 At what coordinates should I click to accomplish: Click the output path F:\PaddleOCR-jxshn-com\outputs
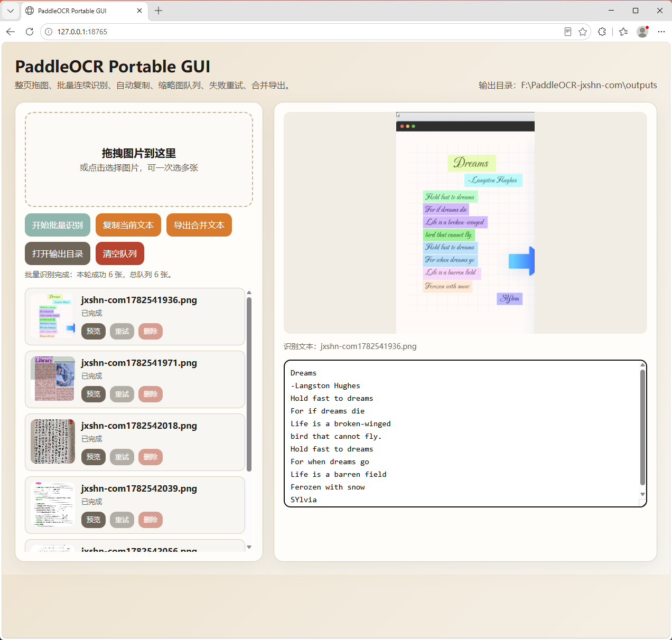click(589, 86)
